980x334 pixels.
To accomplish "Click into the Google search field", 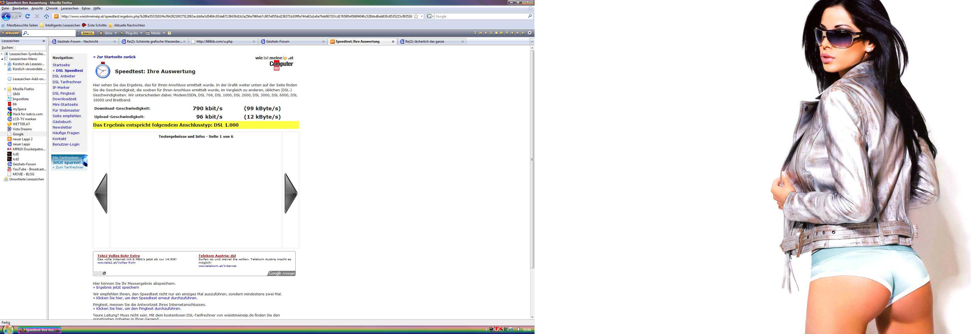I will point(481,16).
